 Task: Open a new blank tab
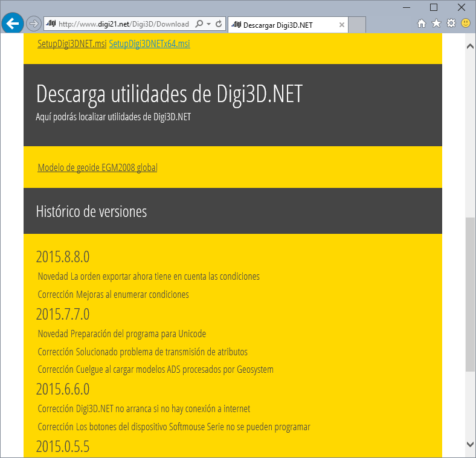tap(358, 25)
